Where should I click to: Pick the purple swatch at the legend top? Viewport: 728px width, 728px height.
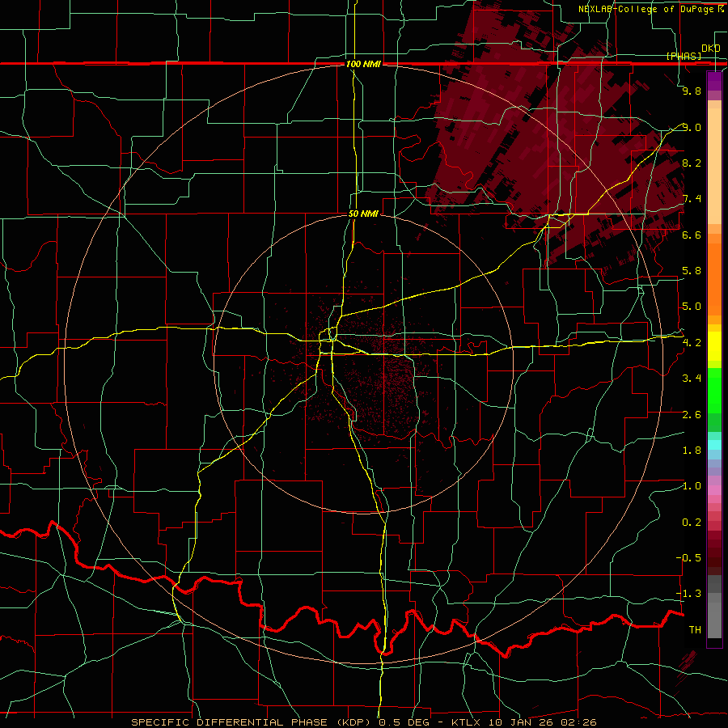[x=714, y=81]
